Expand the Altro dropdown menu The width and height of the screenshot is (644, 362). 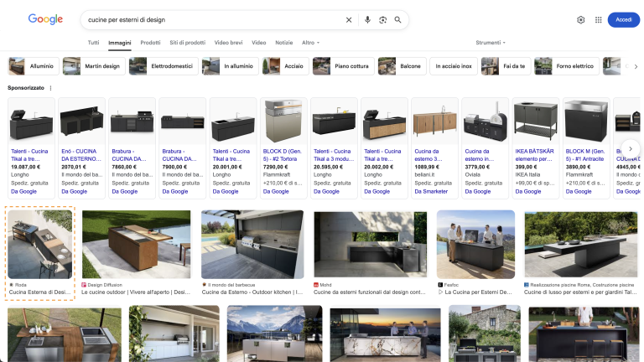310,42
